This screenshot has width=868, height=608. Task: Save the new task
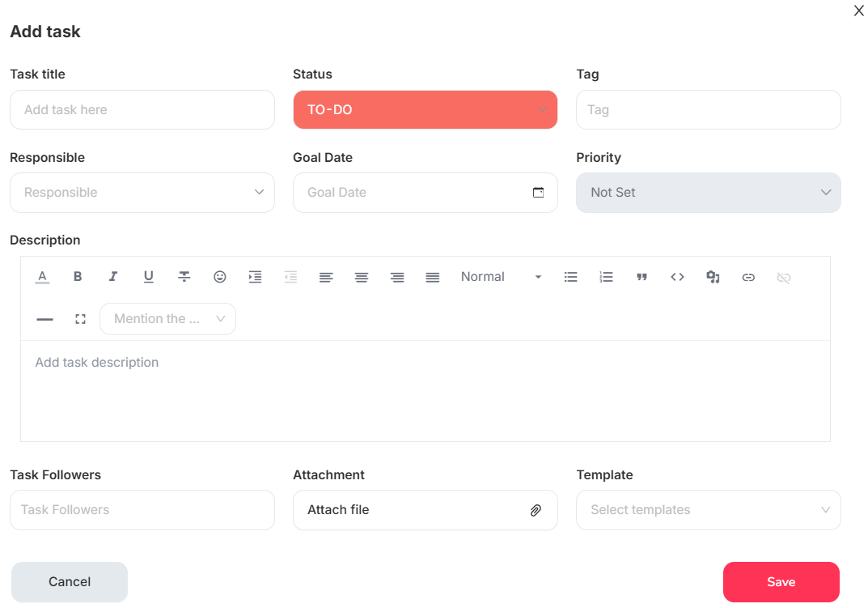780,581
